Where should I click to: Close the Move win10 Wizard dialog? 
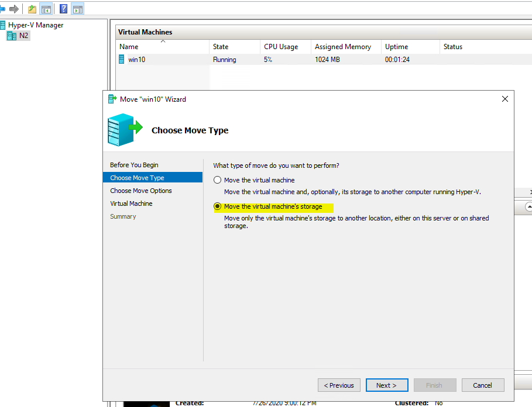[505, 99]
